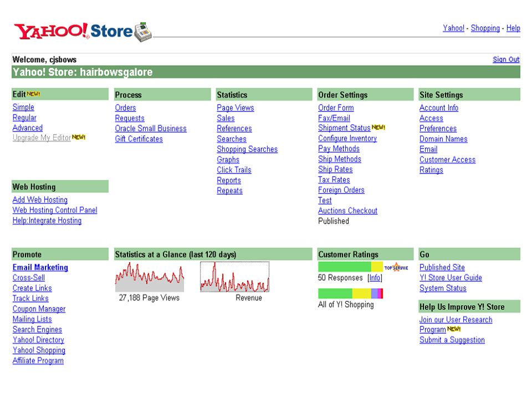Open the Regular editor
Image resolution: width=532 pixels, height=399 pixels.
pos(24,117)
